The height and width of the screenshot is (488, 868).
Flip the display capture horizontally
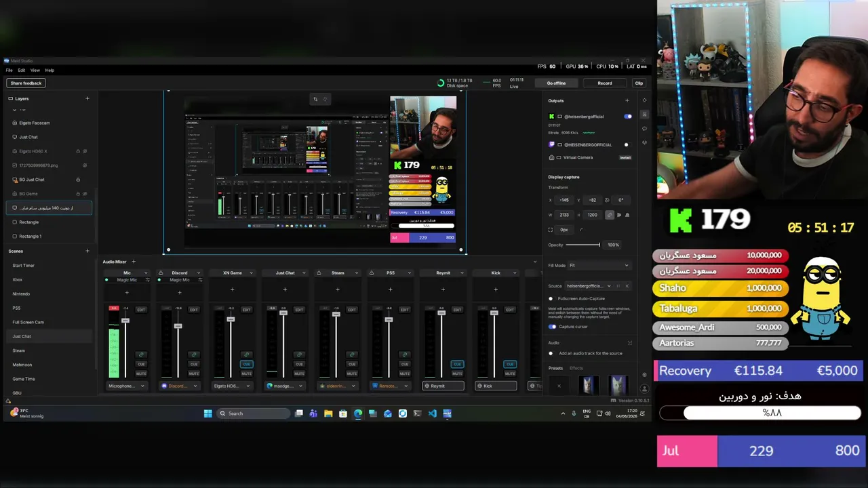[x=618, y=215]
